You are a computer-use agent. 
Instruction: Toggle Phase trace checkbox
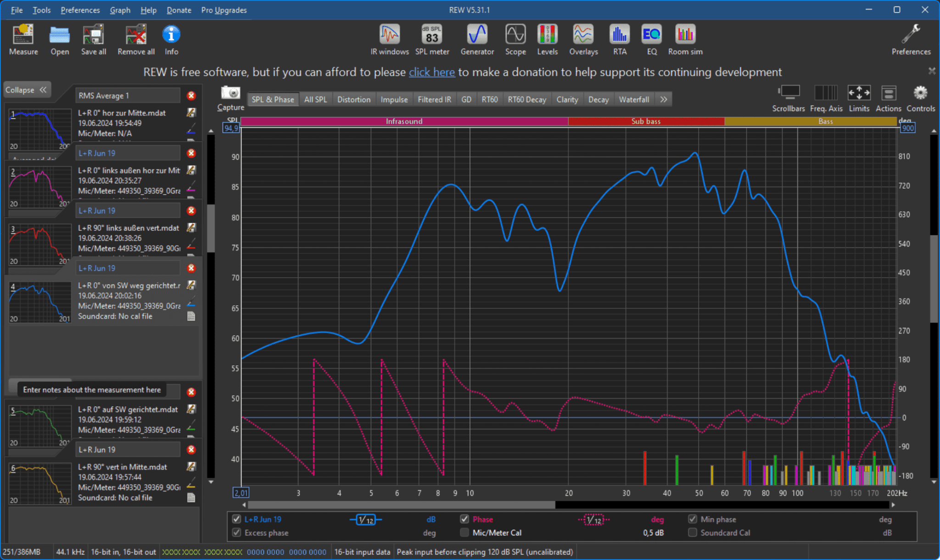pos(464,519)
